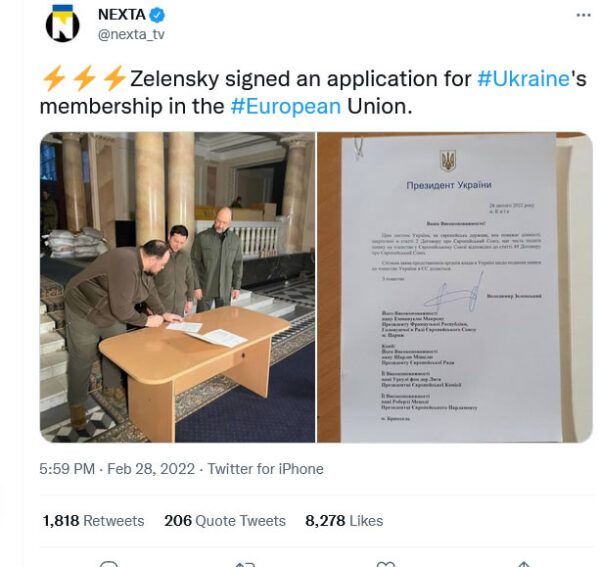Open the @nexta_tv handle
Image resolution: width=600 pixels, height=567 pixels.
click(131, 34)
